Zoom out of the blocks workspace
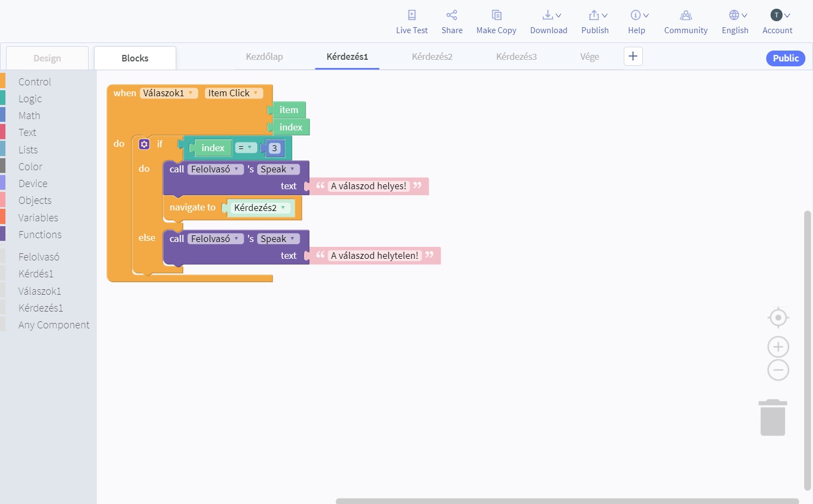813x504 pixels. point(778,370)
